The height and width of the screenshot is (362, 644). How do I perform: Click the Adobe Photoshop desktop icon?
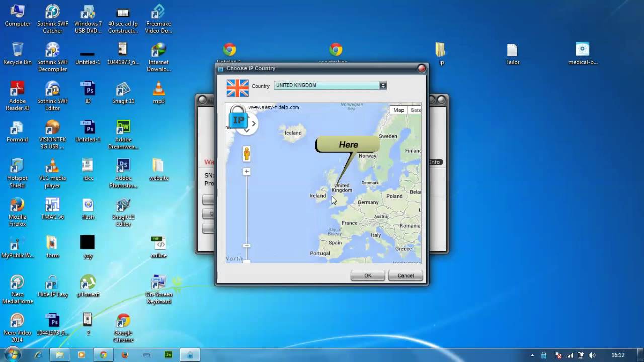[x=123, y=173]
